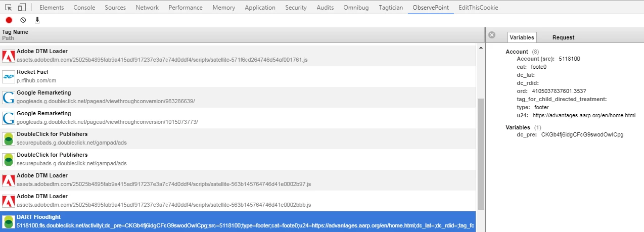This screenshot has height=232, width=644.
Task: Open the Application tab
Action: 260,8
